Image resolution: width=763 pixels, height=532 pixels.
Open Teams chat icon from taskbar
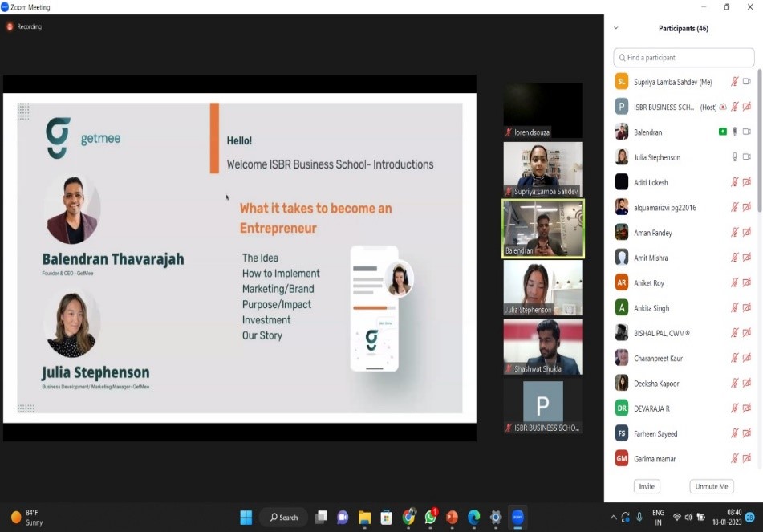pyautogui.click(x=343, y=518)
